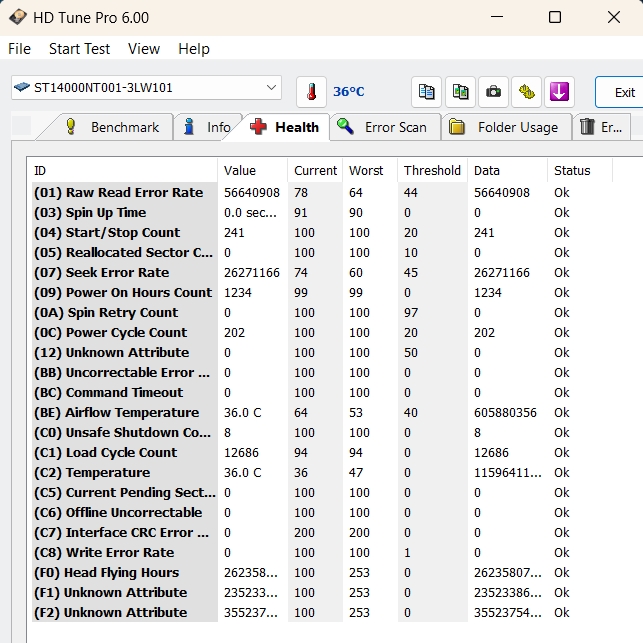
Task: Open the Info tab
Action: click(x=208, y=127)
